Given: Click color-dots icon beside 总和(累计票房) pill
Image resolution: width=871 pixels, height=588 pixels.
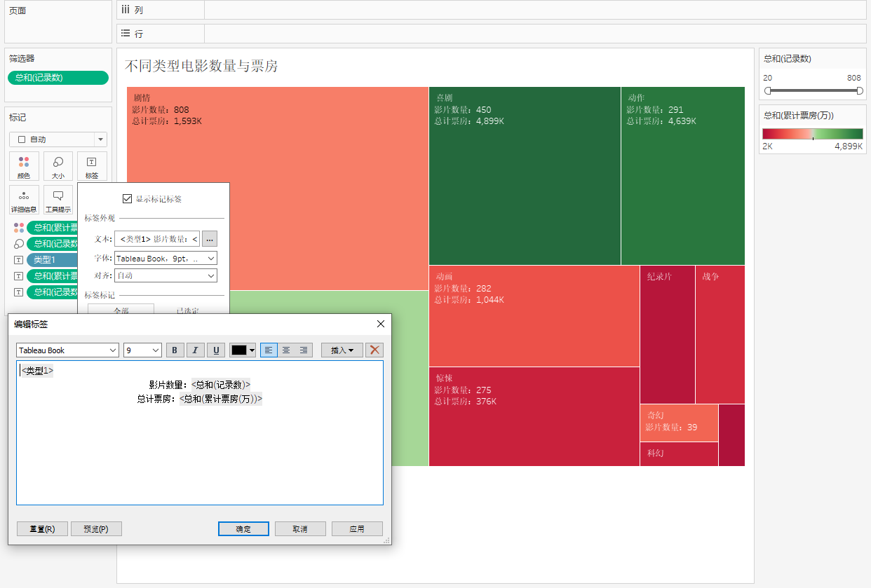Looking at the screenshot, I should [19, 228].
